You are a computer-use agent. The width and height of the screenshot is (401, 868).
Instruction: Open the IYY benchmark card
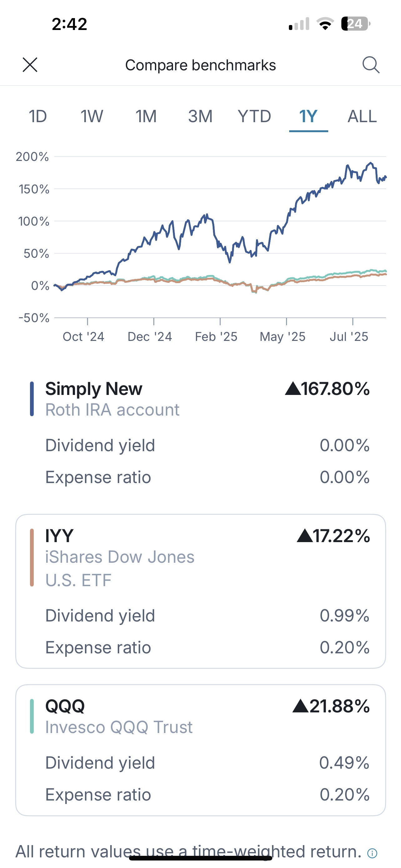(x=200, y=591)
